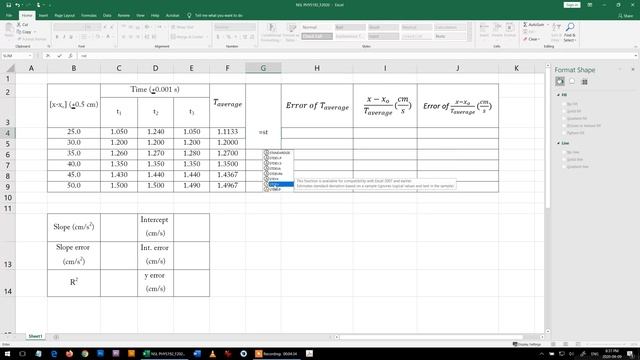Screen dimensions: 640x360
Task: Open Conditional Formatting menu
Action: pos(271,32)
